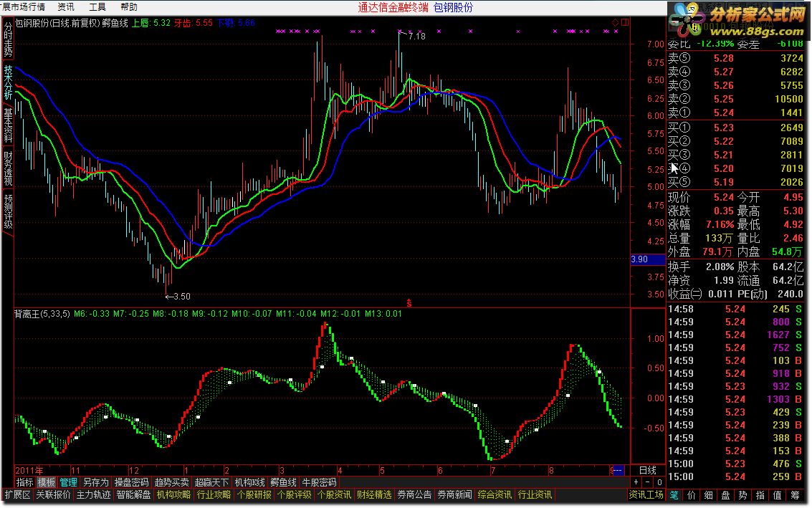Select the 值 tab
Image resolution: width=812 pixels, height=508 pixels.
(x=778, y=495)
